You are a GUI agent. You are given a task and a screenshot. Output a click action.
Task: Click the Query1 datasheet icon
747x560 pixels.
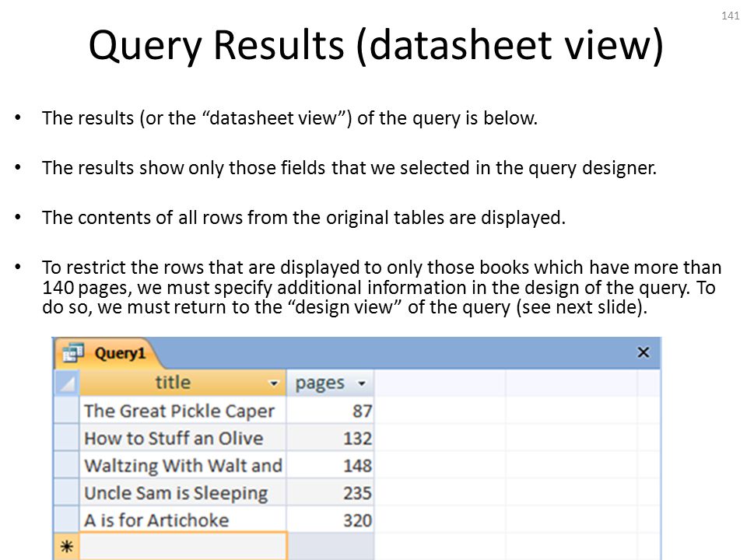73,353
